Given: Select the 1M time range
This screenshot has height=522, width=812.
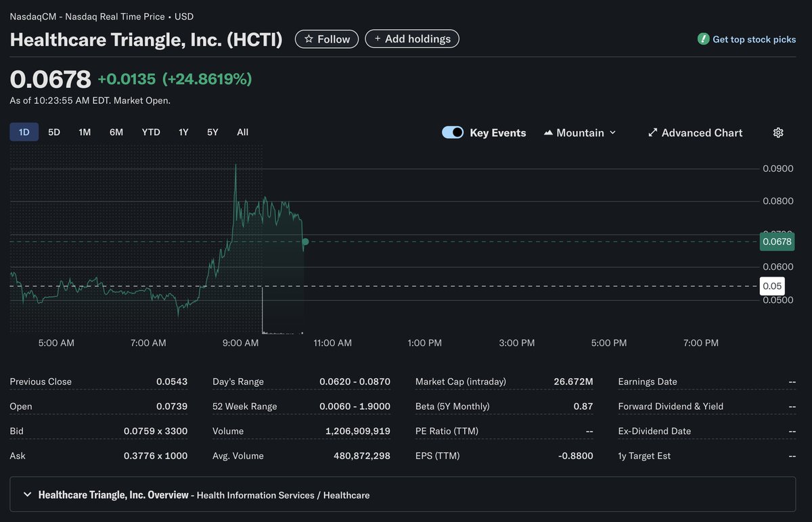Looking at the screenshot, I should [85, 132].
